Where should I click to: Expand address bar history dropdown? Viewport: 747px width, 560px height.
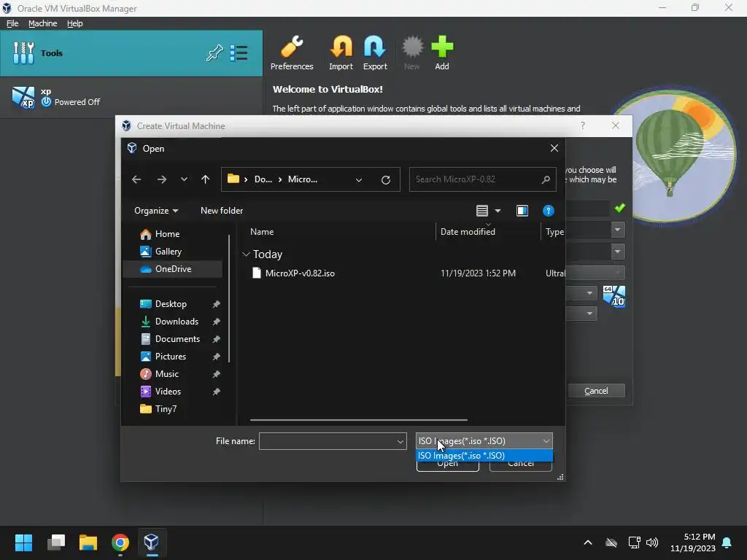359,180
